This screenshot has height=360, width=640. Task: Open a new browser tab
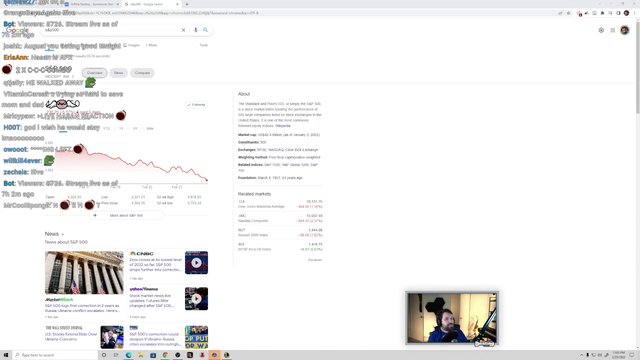[187, 4]
